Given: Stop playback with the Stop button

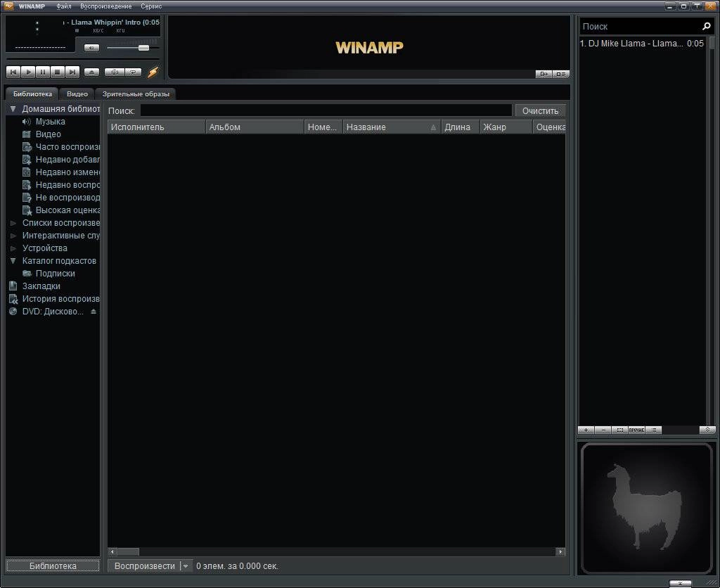Looking at the screenshot, I should click(x=58, y=72).
